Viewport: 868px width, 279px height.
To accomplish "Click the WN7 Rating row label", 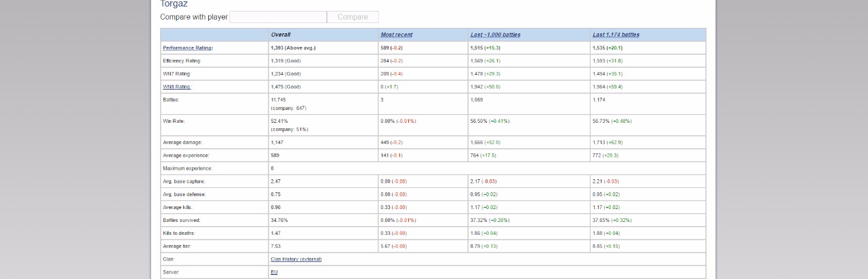I will tap(177, 74).
